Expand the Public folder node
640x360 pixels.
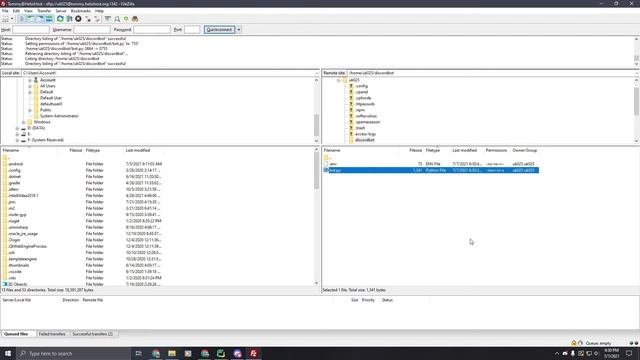[x=30, y=110]
